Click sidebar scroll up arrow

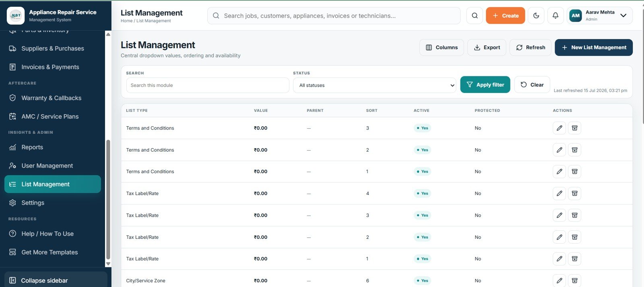(x=108, y=35)
